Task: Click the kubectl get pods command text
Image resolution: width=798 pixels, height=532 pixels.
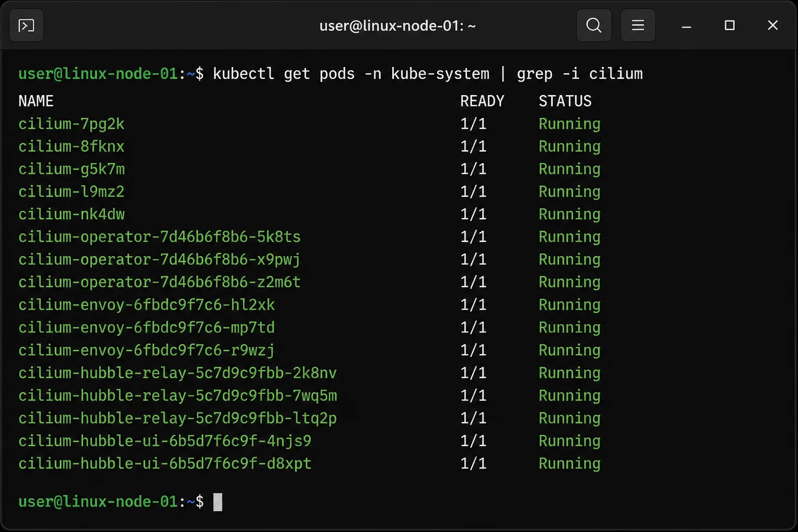Action: tap(428, 74)
